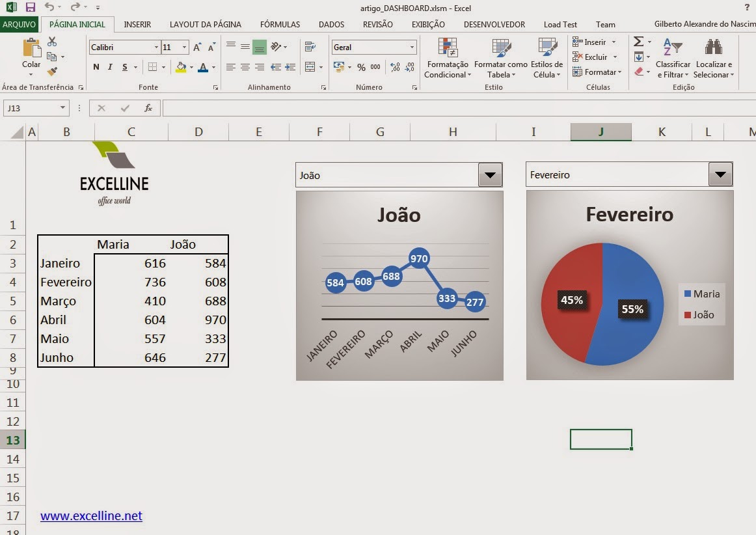756x535 pixels.
Task: Select the AutoSoma (Σ) icon
Action: coord(638,41)
